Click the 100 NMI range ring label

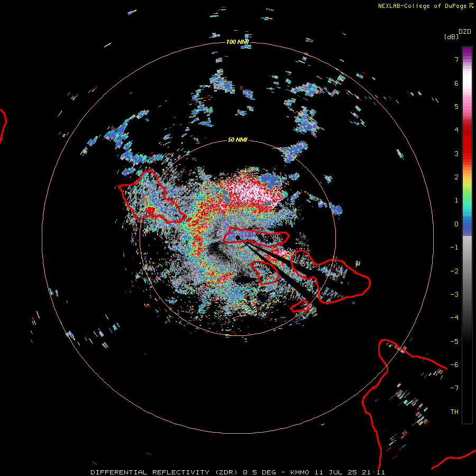[237, 42]
